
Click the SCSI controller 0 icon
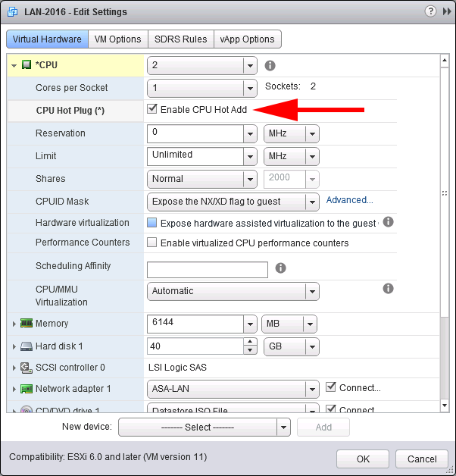pyautogui.click(x=27, y=368)
